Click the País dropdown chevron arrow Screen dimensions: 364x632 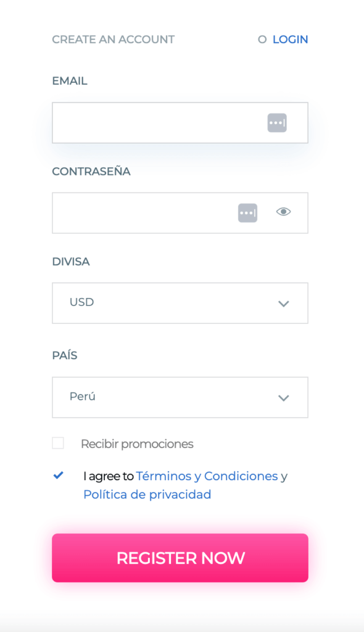pos(284,398)
